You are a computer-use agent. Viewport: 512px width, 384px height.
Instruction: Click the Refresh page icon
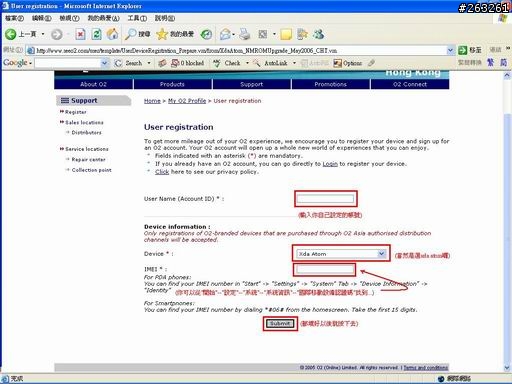[96, 34]
